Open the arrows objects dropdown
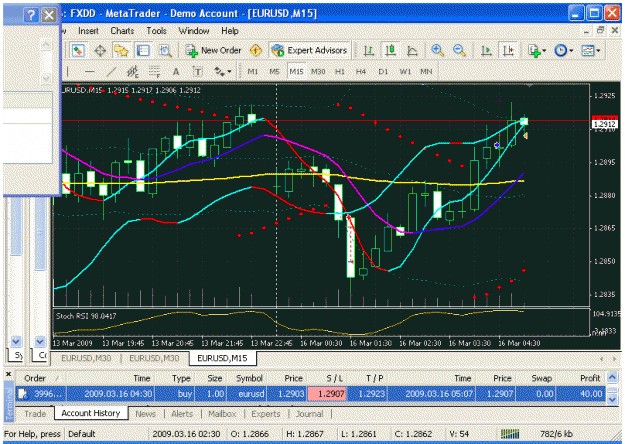The height and width of the screenshot is (444, 625). 222,72
